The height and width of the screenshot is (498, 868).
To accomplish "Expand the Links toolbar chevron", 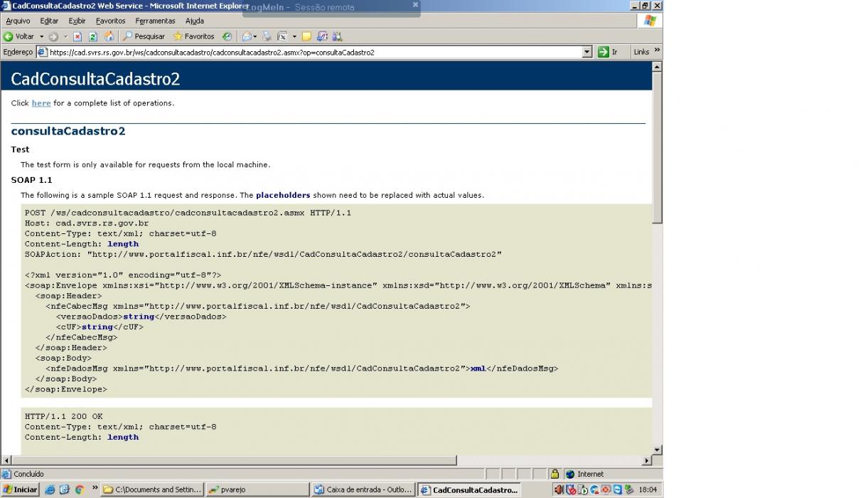I will coord(657,51).
